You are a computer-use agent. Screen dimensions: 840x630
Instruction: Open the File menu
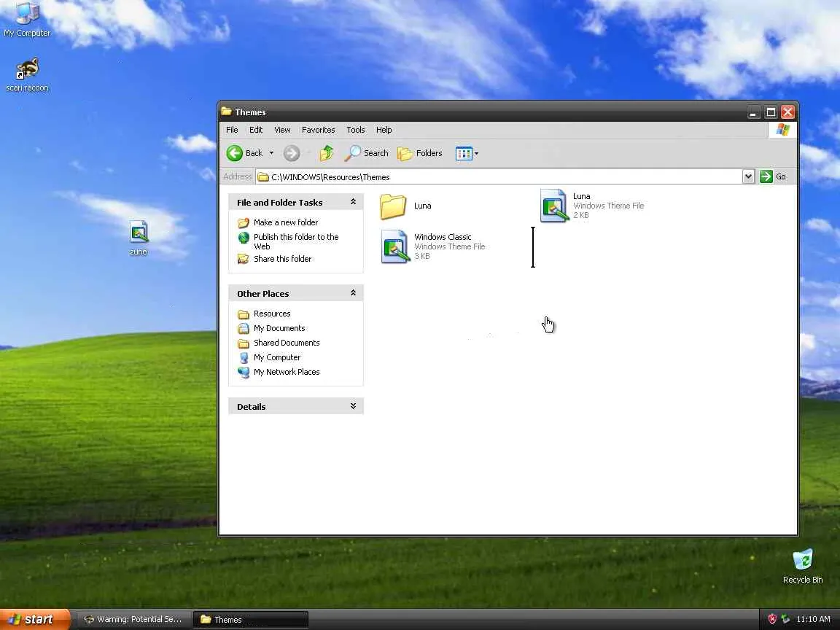click(232, 130)
